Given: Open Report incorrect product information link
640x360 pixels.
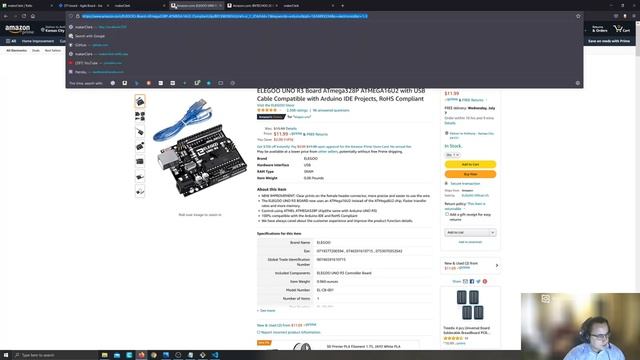Looking at the screenshot, I should 290,332.
